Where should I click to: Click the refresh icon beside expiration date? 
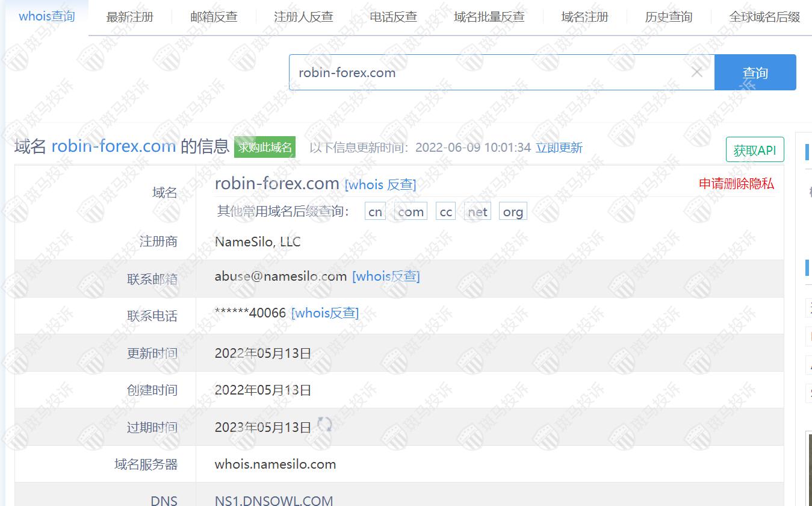324,425
